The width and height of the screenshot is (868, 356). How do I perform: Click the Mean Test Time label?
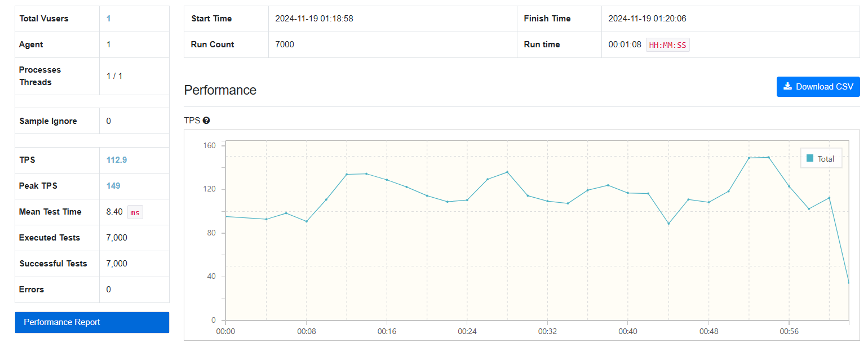[50, 212]
